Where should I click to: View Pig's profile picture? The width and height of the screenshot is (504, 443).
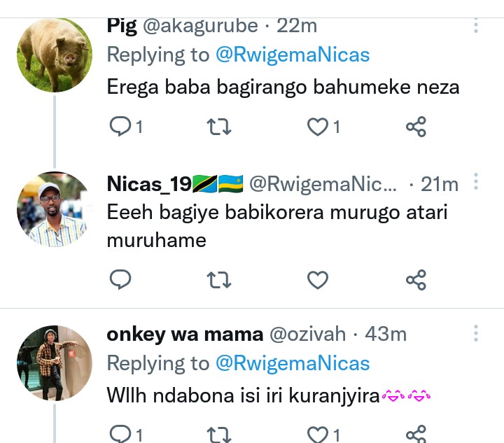tap(55, 56)
